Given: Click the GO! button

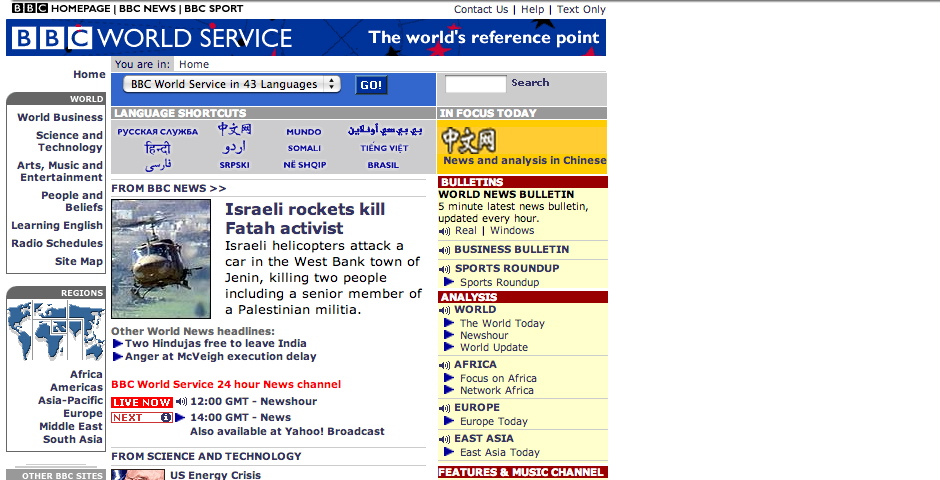Looking at the screenshot, I should [371, 85].
